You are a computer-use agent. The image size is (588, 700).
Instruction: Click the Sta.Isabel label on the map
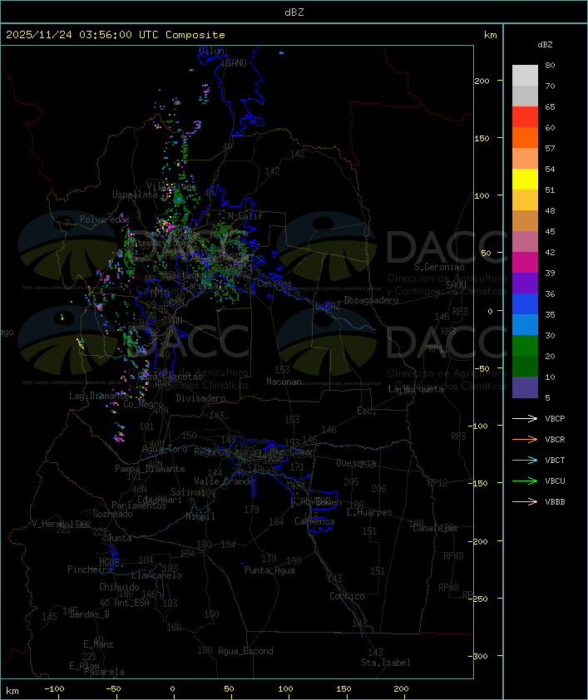pos(385,663)
